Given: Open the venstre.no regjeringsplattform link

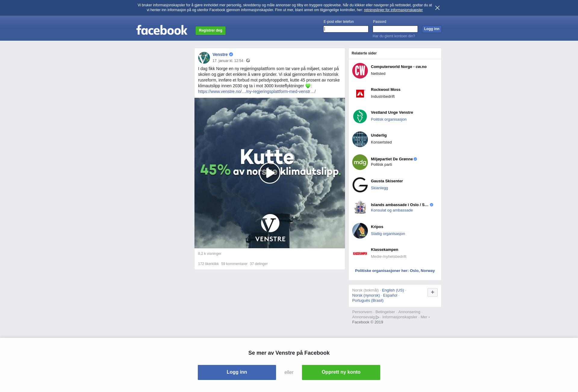Looking at the screenshot, I should click(257, 91).
